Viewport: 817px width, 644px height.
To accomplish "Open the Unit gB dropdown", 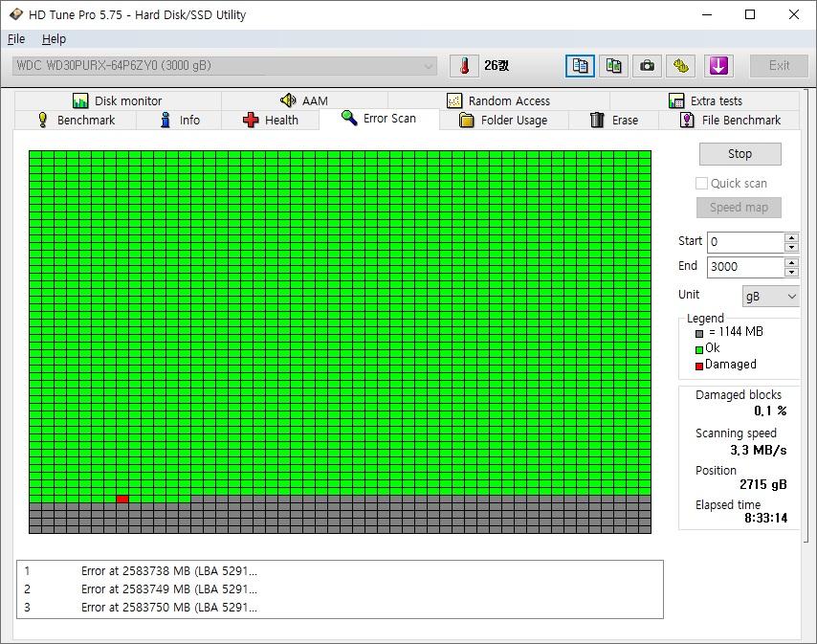I will 770,296.
